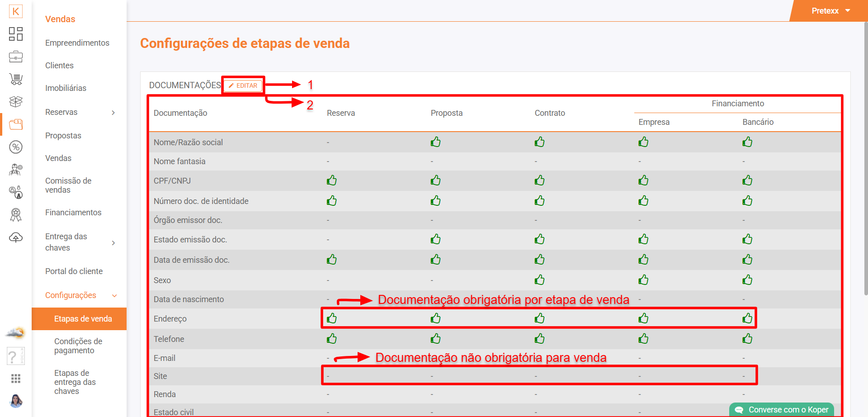Open the cloud upload icon in sidebar
The image size is (868, 417).
click(x=16, y=237)
